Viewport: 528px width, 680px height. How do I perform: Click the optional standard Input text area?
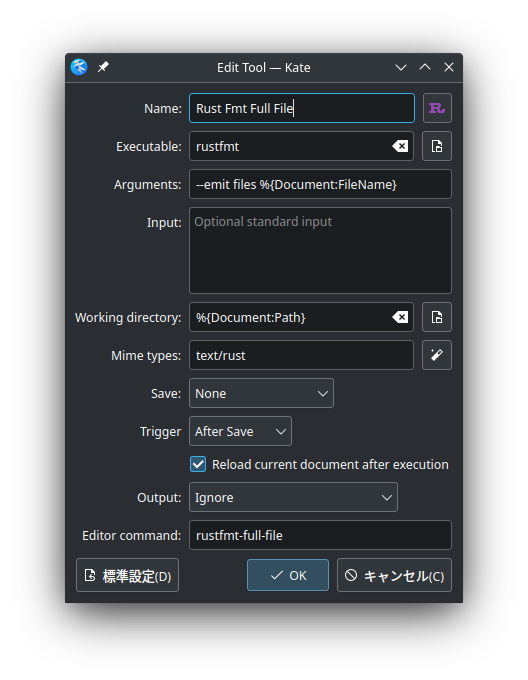320,251
